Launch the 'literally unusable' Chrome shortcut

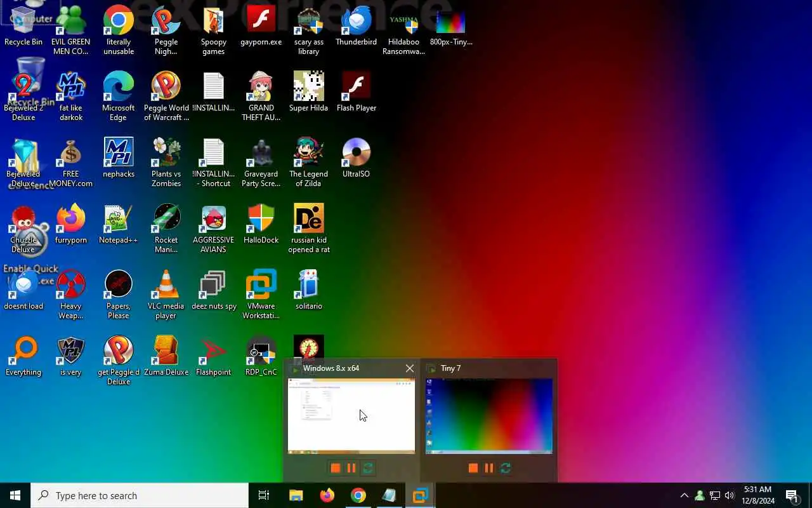tap(119, 30)
